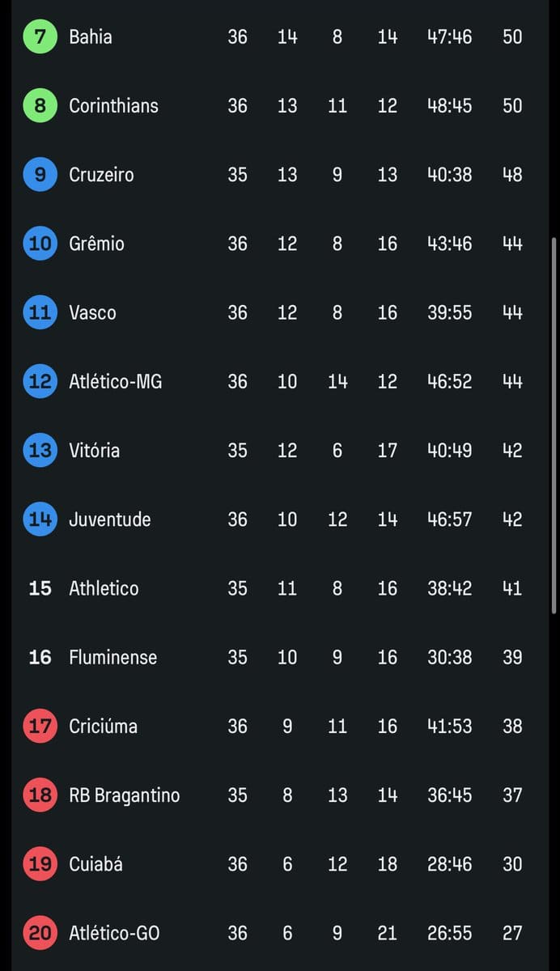Tap the Grêmio team name

pyautogui.click(x=96, y=244)
